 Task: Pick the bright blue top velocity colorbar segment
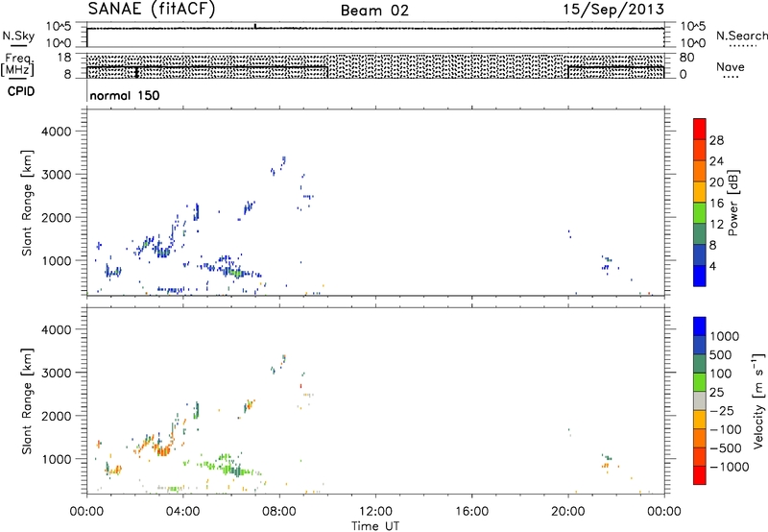click(x=700, y=326)
